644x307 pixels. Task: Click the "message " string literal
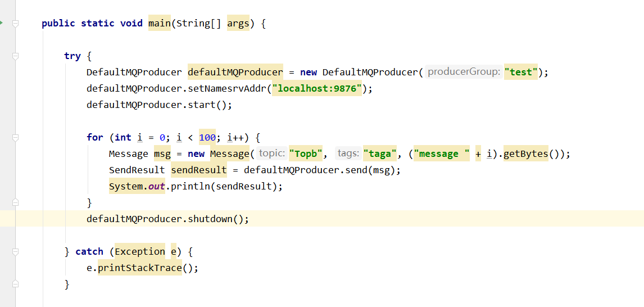tap(442, 154)
